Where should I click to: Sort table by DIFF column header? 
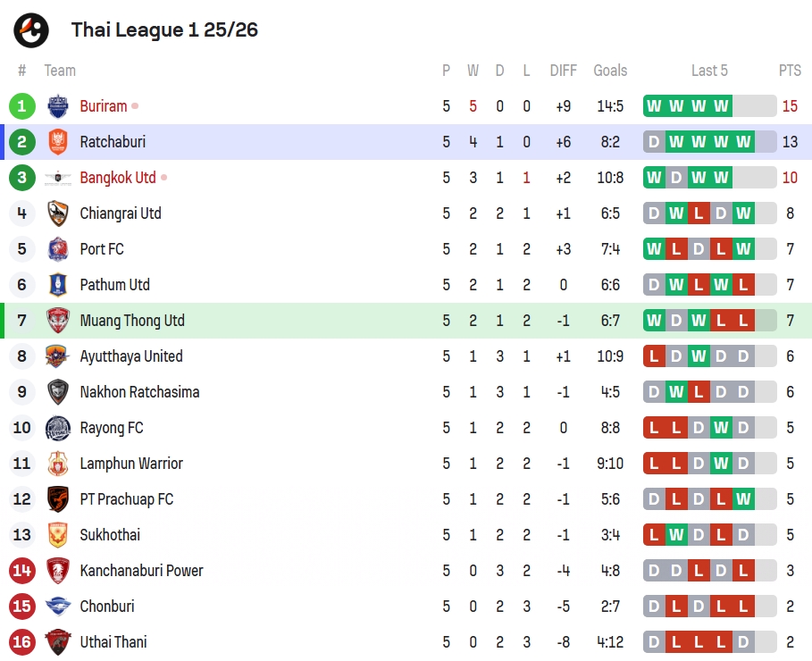[563, 71]
